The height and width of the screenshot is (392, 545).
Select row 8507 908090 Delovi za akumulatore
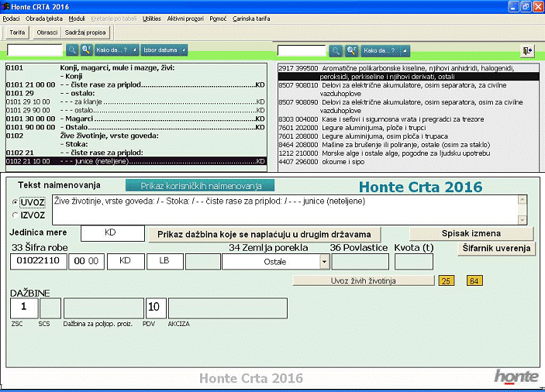click(409, 106)
